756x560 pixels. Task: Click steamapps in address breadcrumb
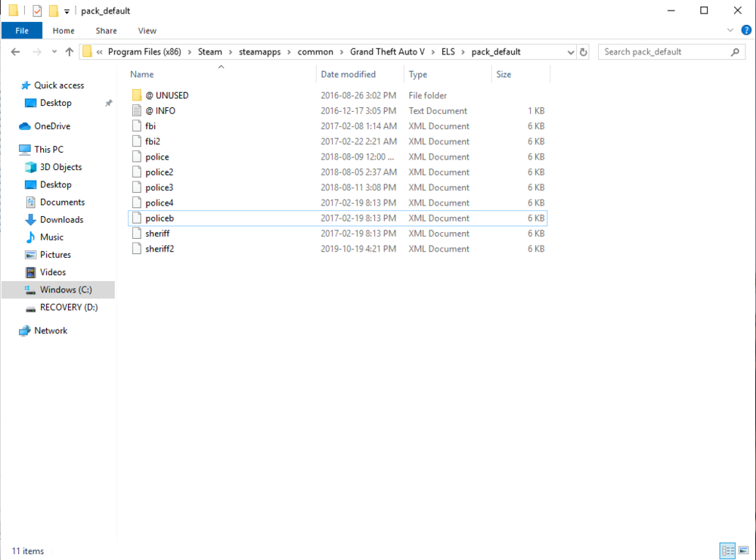click(259, 51)
